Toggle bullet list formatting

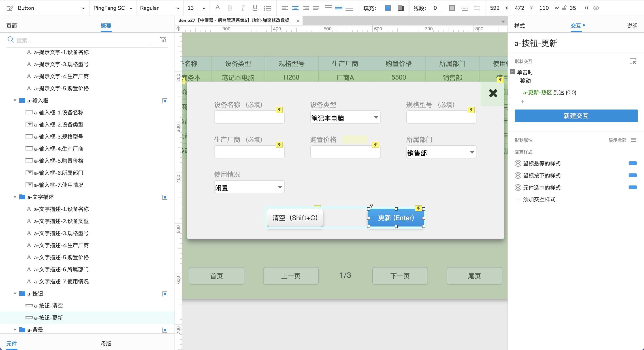pyautogui.click(x=267, y=8)
